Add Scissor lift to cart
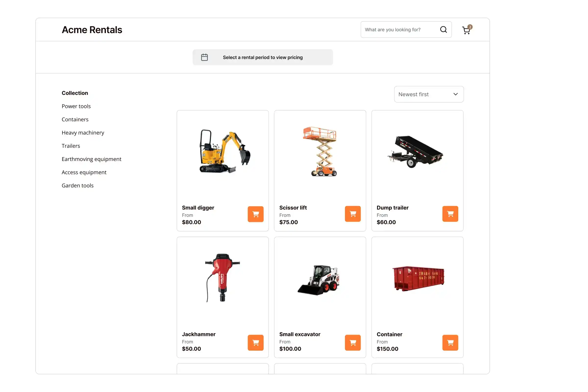588x392 pixels. 353,214
